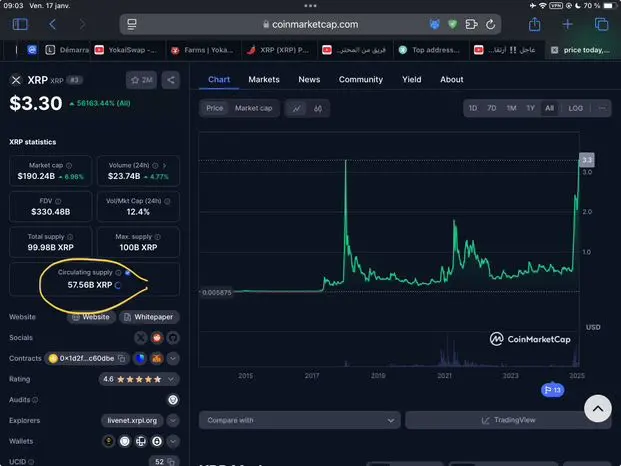Set chart range to 7D

coord(491,108)
